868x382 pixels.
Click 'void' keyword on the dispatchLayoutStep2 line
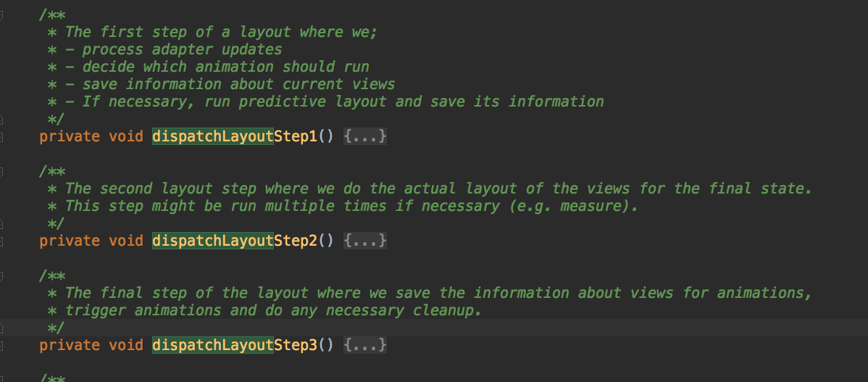coord(126,241)
